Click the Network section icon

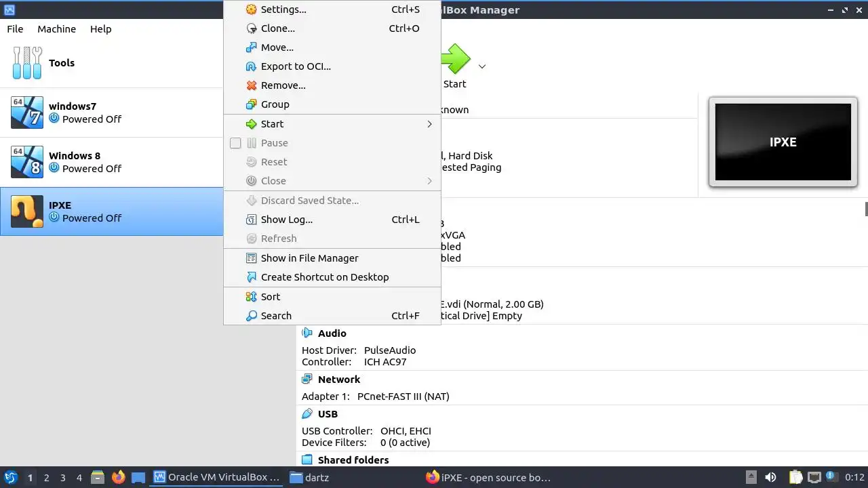point(307,380)
